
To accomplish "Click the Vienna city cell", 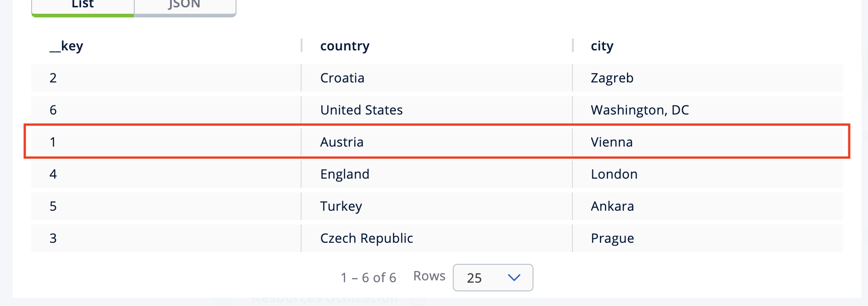I will point(611,142).
